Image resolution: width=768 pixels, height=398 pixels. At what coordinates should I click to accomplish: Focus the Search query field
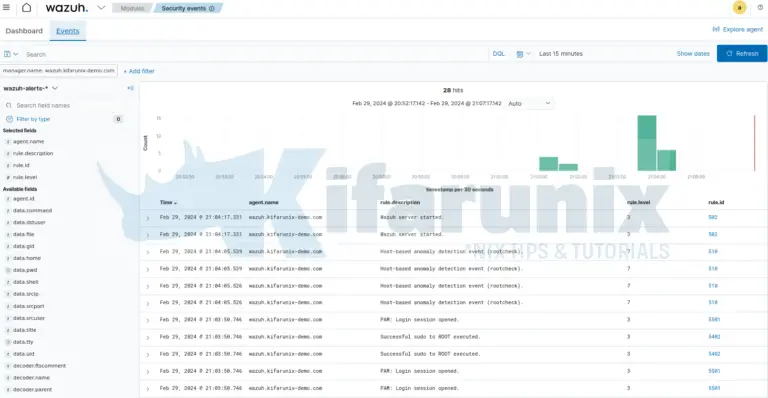click(255, 54)
